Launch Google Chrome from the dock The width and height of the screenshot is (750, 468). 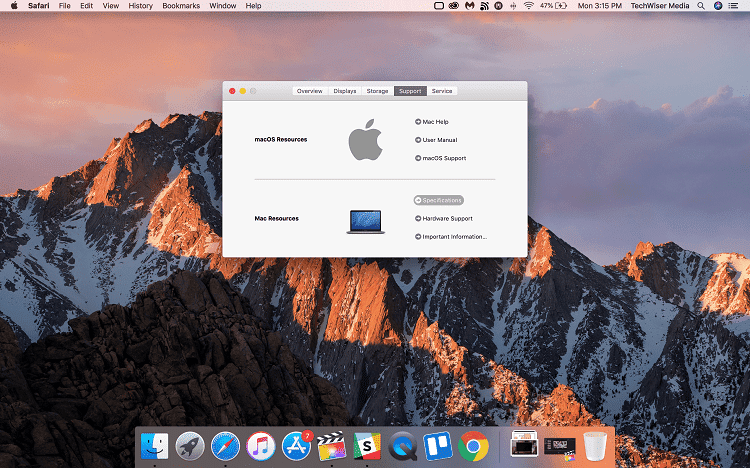click(x=474, y=446)
